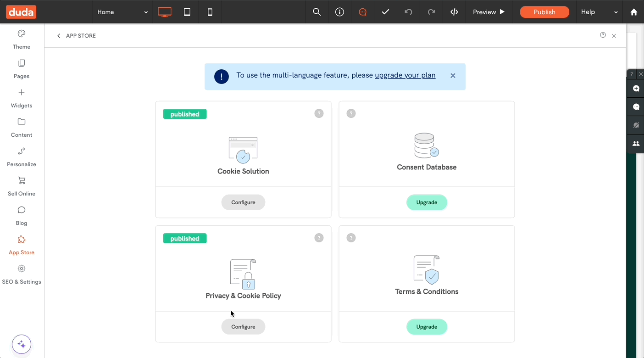The width and height of the screenshot is (644, 358).
Task: Open site comments icon in top bar
Action: click(x=362, y=12)
